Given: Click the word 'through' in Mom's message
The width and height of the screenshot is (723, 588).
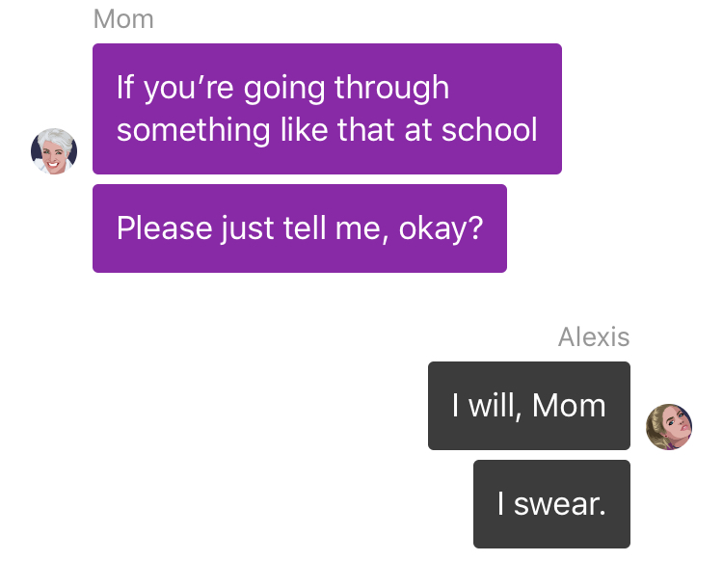Looking at the screenshot, I should click(x=391, y=89).
